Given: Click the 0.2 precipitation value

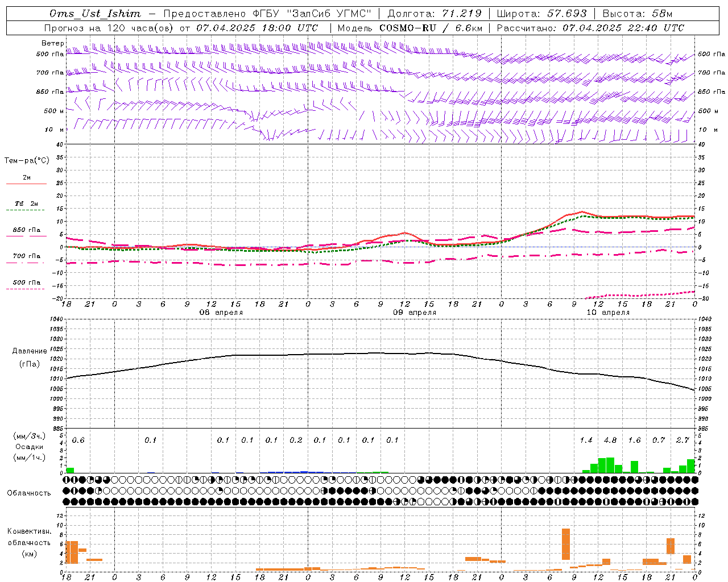Looking at the screenshot, I should [x=296, y=440].
